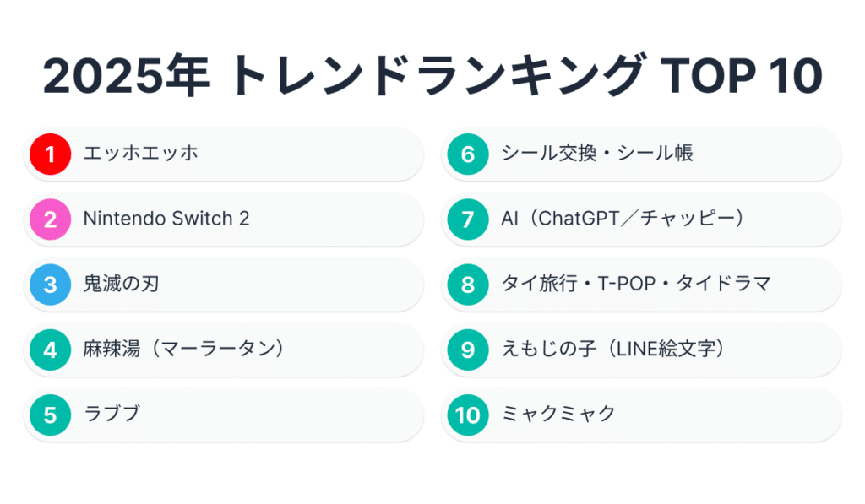Image resolution: width=865 pixels, height=504 pixels.
Task: Click the green number 5 rank badge
Action: coord(51,415)
